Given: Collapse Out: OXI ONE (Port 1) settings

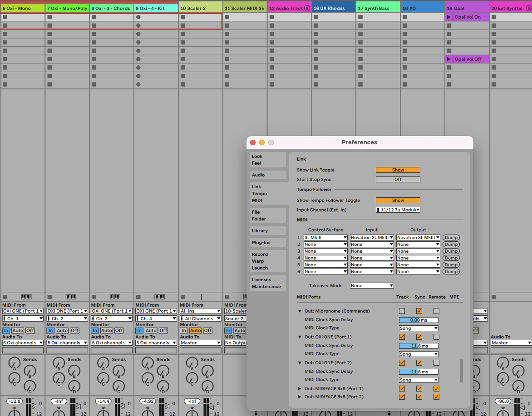Looking at the screenshot, I should coord(300,337).
